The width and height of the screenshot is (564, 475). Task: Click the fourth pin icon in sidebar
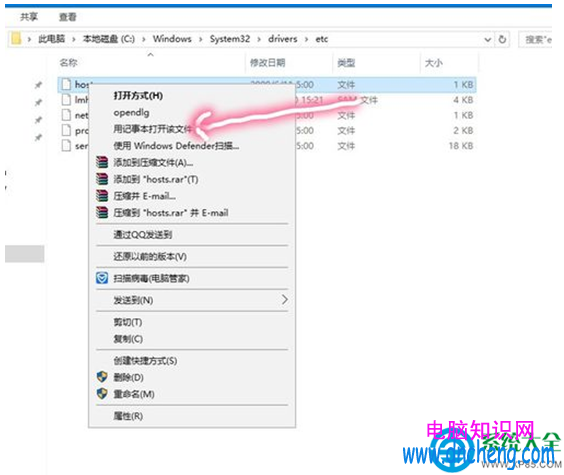38,137
